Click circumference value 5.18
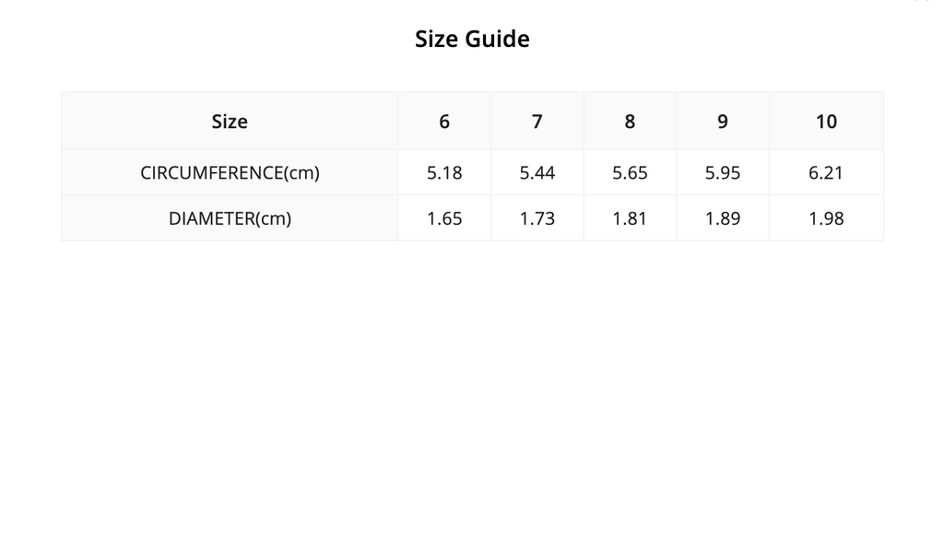944x560 pixels. point(444,172)
